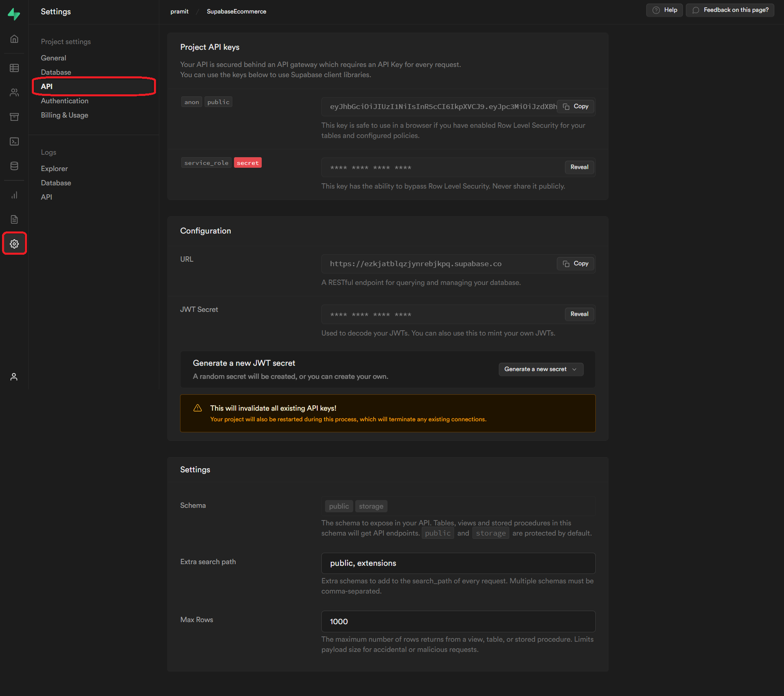Open the Authentication users icon
Image resolution: width=784 pixels, height=696 pixels.
pos(14,93)
